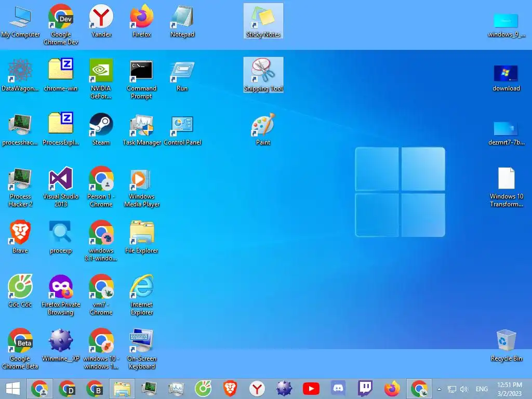The height and width of the screenshot is (399, 532).
Task: Open My Computer desktop icon
Action: (20, 21)
